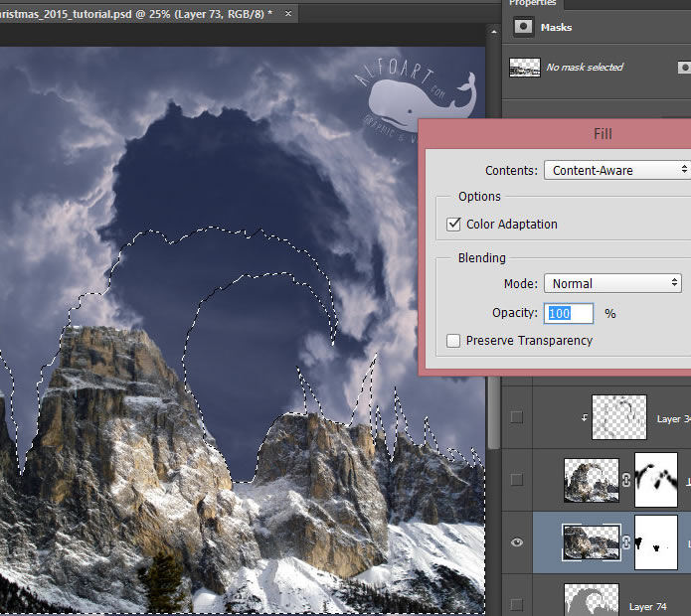
Task: Enable the Preserve Transparency checkbox
Action: tap(454, 341)
